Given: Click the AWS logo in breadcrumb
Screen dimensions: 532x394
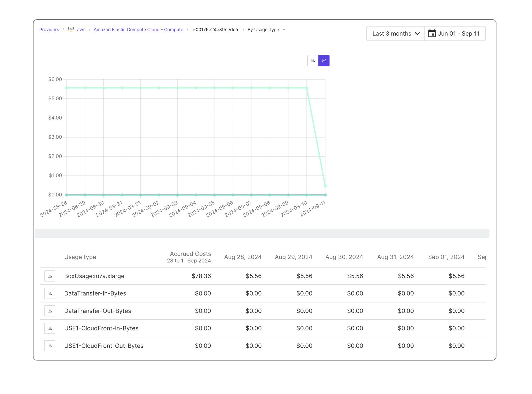Looking at the screenshot, I should tap(71, 29).
